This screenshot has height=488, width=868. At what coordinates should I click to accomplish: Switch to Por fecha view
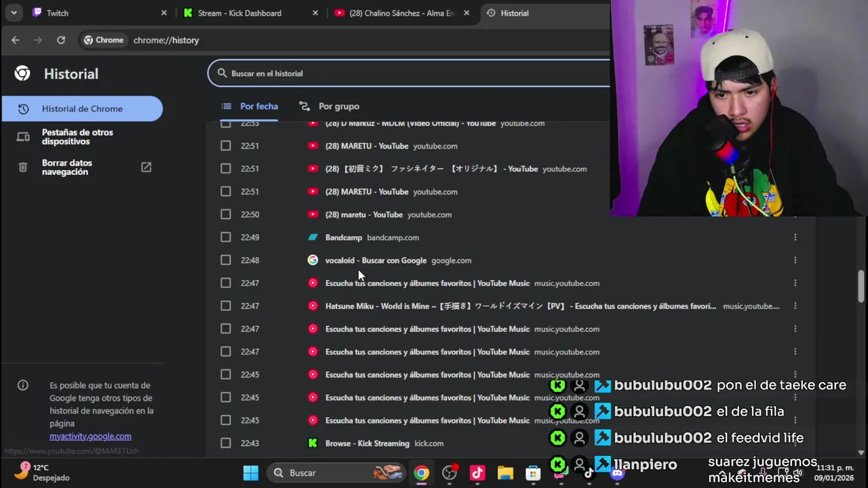(x=250, y=106)
